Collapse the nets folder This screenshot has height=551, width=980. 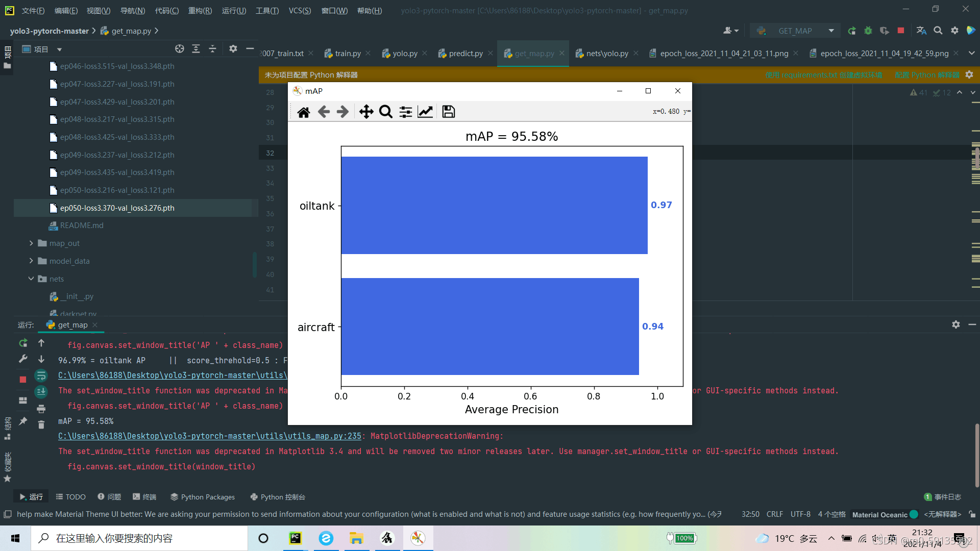[31, 279]
